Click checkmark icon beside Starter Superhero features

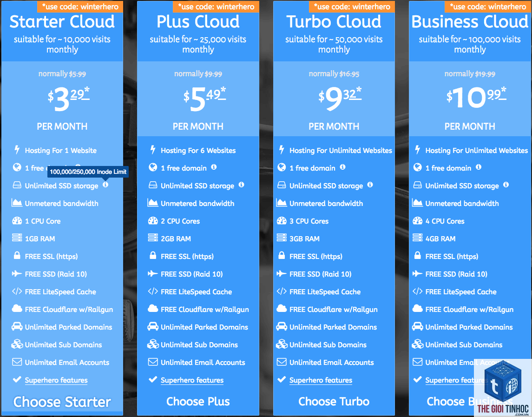(17, 379)
